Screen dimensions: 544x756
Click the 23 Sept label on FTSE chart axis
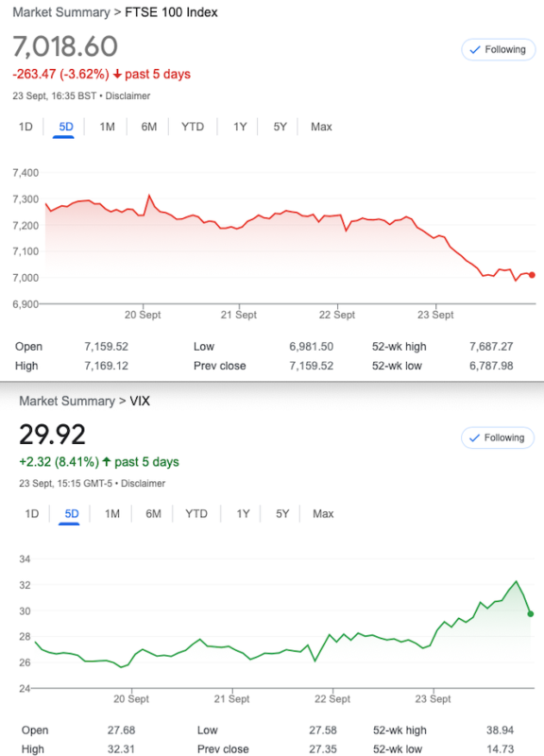tap(435, 315)
